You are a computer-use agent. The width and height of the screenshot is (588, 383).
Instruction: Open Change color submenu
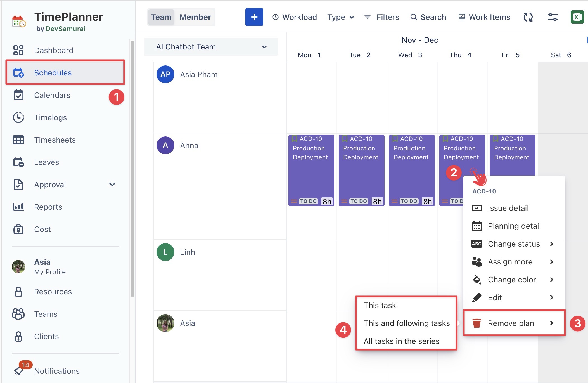click(512, 280)
